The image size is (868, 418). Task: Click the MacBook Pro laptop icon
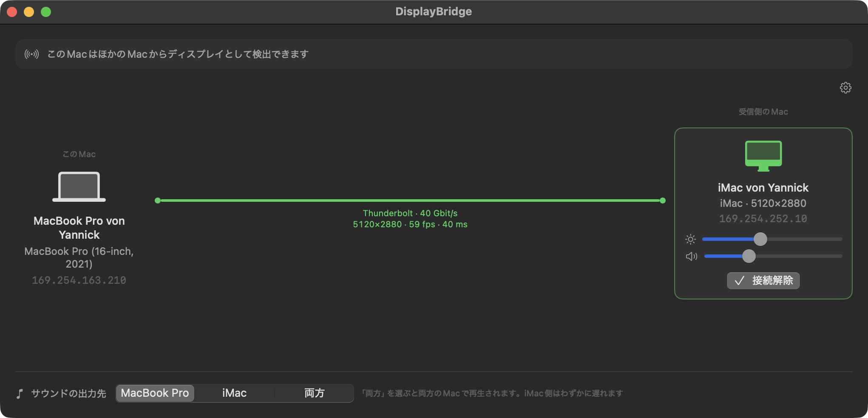(79, 186)
